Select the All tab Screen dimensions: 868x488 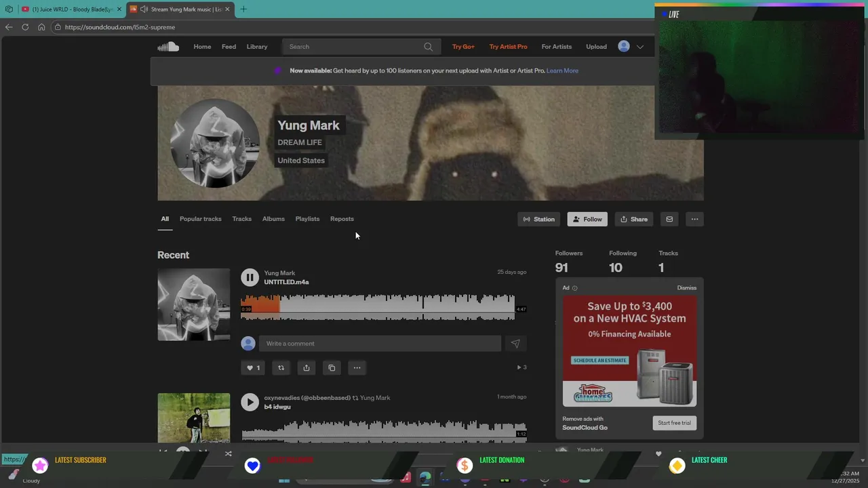[x=165, y=219]
